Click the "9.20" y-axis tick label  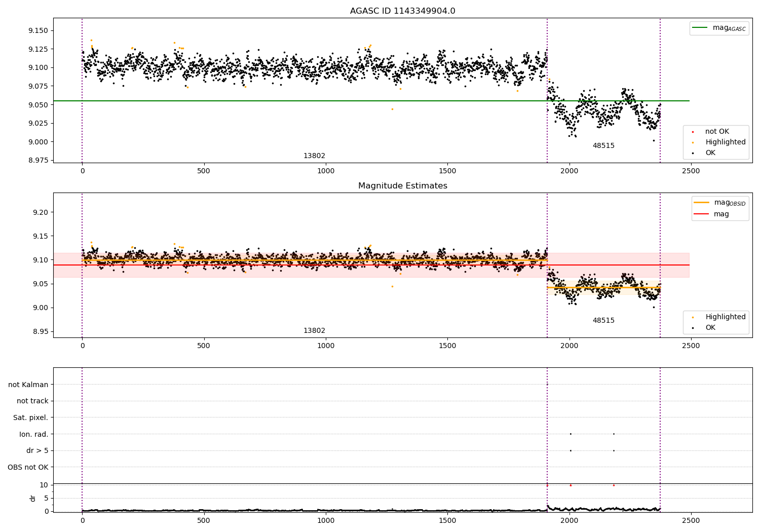pos(40,212)
